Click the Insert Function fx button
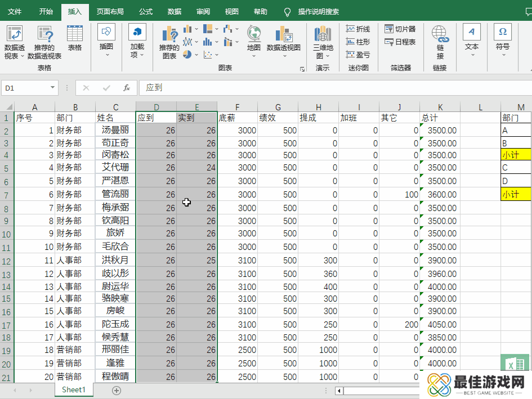 [127, 88]
